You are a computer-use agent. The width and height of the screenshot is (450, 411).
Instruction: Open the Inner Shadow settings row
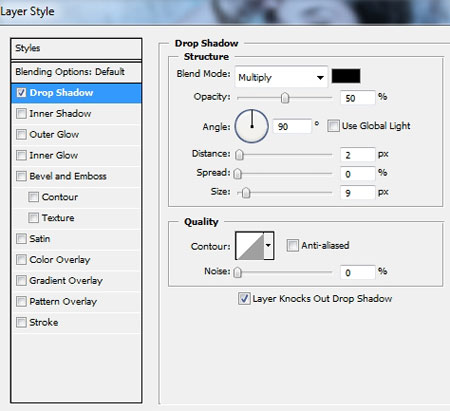(x=76, y=113)
